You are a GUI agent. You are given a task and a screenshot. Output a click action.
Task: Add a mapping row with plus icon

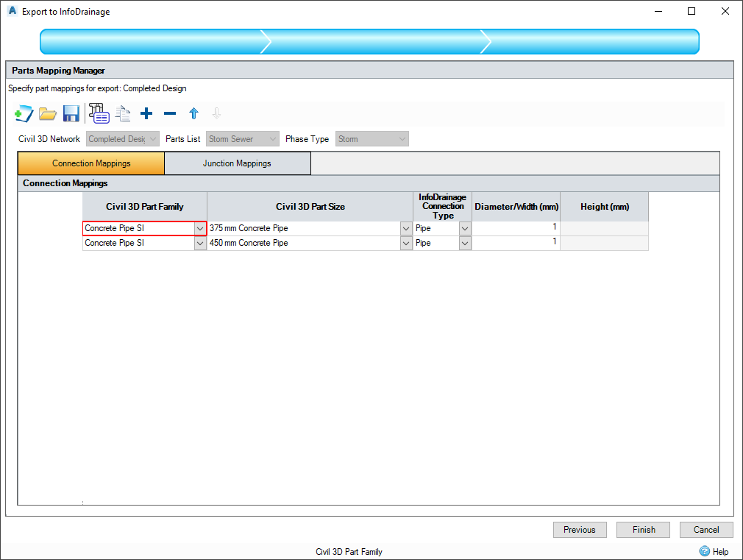point(146,113)
